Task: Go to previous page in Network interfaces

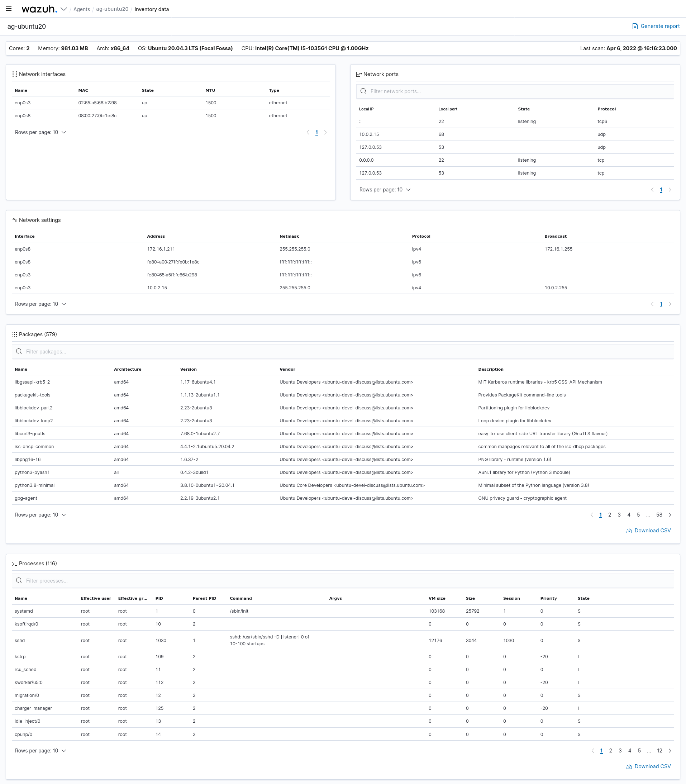Action: (308, 132)
